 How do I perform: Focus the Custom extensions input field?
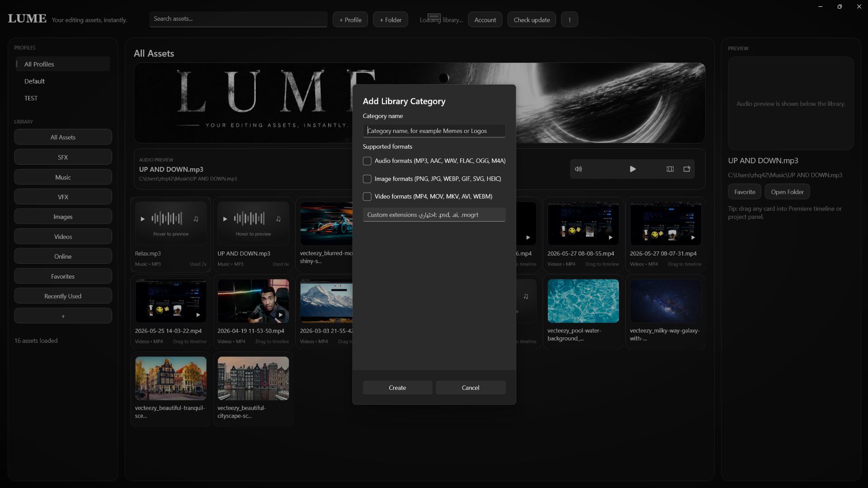[434, 215]
